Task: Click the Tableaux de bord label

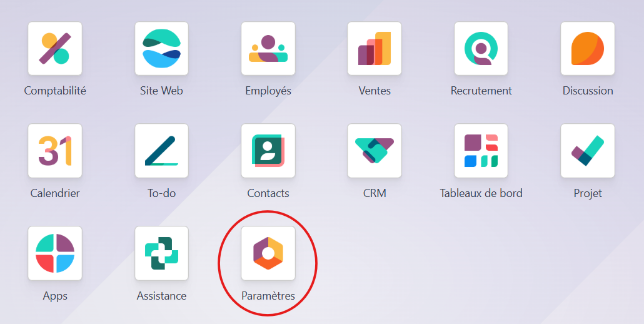Action: [x=481, y=193]
